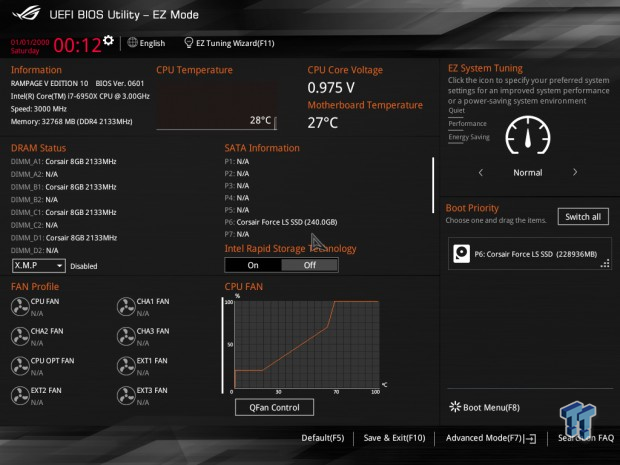620x465 pixels.
Task: Click the 00:12 clock display
Action: click(78, 45)
